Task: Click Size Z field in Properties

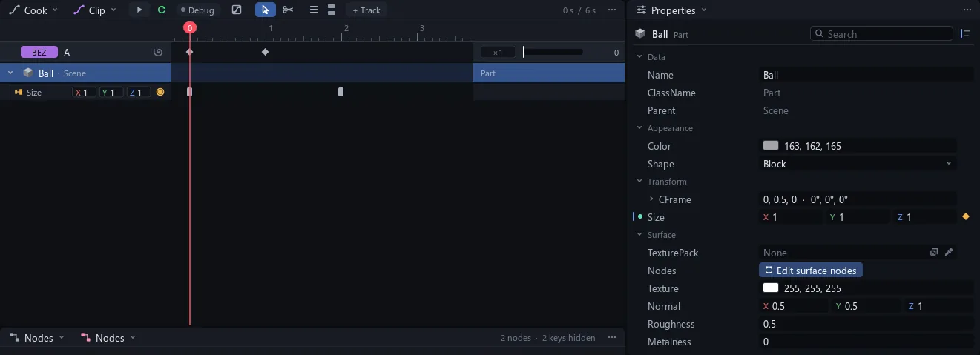Action: coord(924,217)
